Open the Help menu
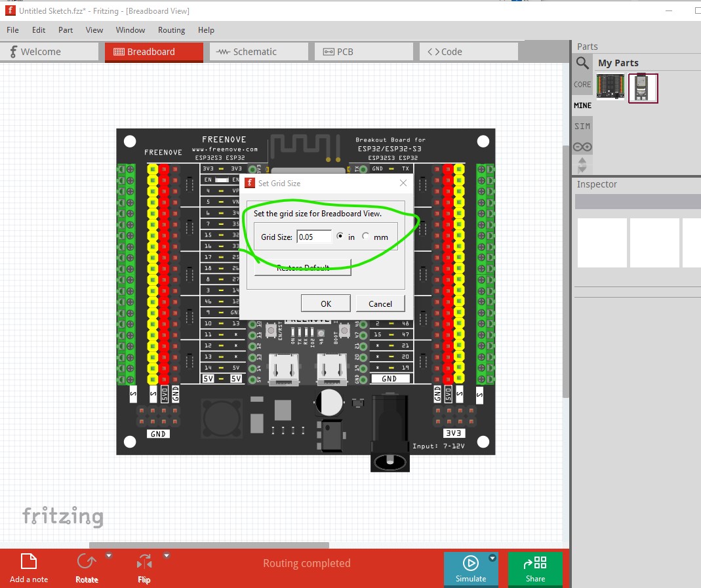Image resolution: width=701 pixels, height=588 pixels. pyautogui.click(x=206, y=30)
